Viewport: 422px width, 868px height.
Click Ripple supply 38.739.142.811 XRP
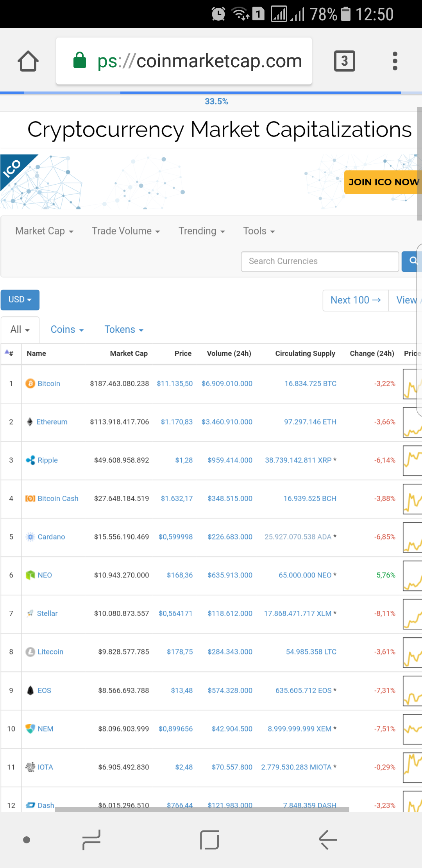click(x=298, y=460)
